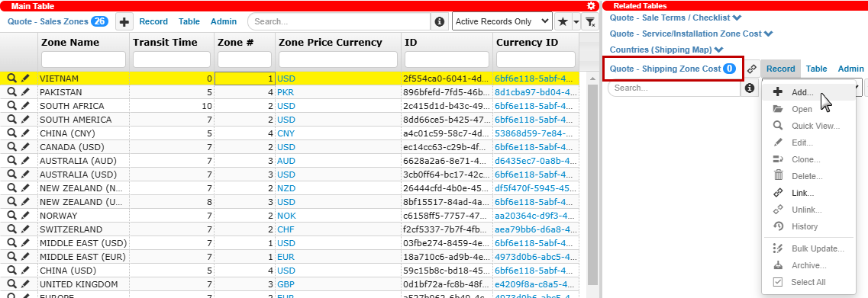Open Admin menu in Related Tables
This screenshot has width=868, height=298.
click(851, 69)
